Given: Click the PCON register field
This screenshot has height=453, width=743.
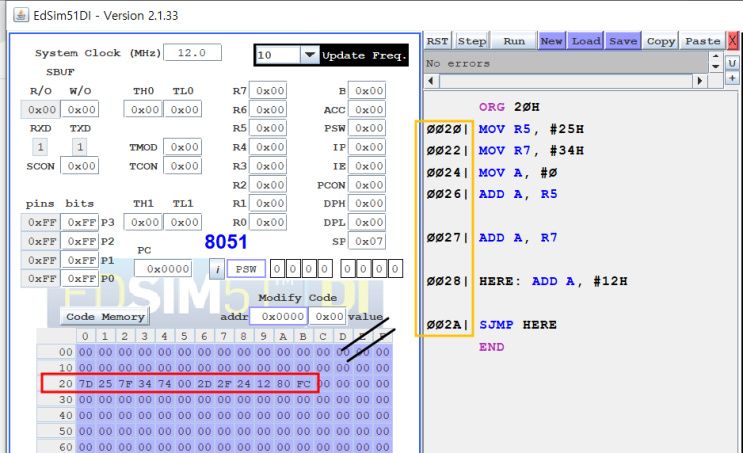Looking at the screenshot, I should coord(367,185).
